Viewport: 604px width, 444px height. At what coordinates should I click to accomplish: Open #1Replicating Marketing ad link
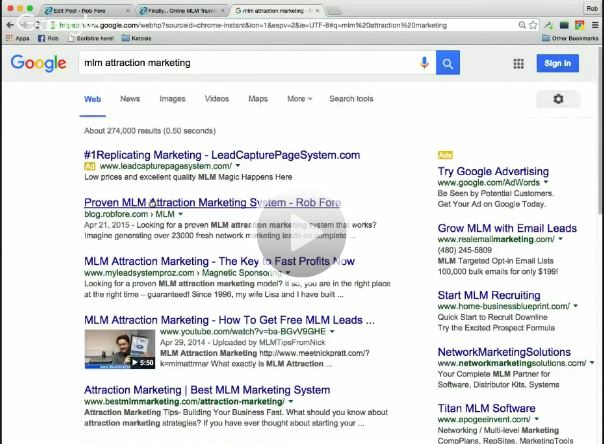click(x=222, y=155)
